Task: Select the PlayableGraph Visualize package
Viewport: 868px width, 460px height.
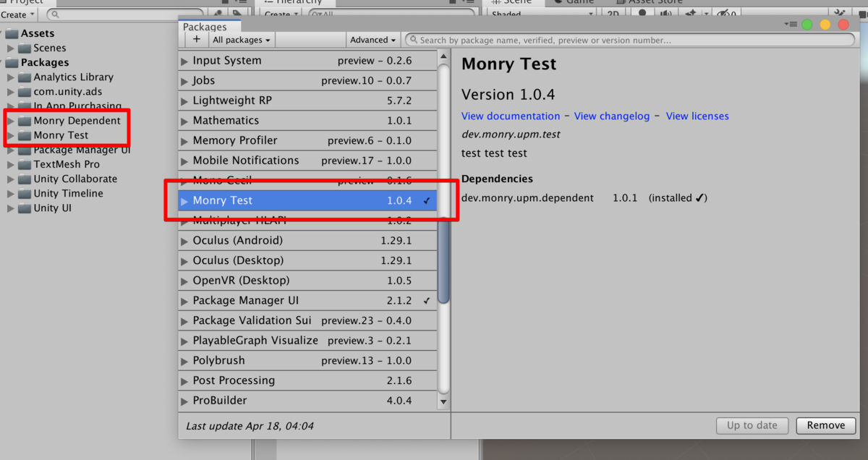Action: (307, 341)
